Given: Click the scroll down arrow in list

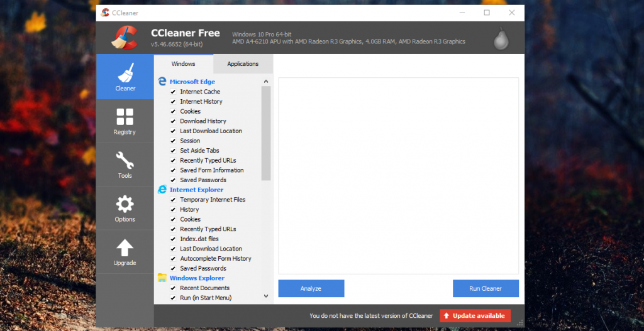Looking at the screenshot, I should [x=266, y=298].
